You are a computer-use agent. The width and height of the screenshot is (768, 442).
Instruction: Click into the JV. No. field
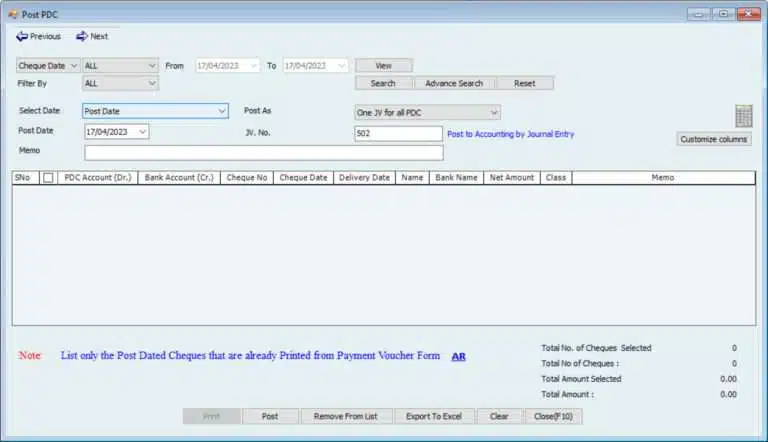pos(398,133)
